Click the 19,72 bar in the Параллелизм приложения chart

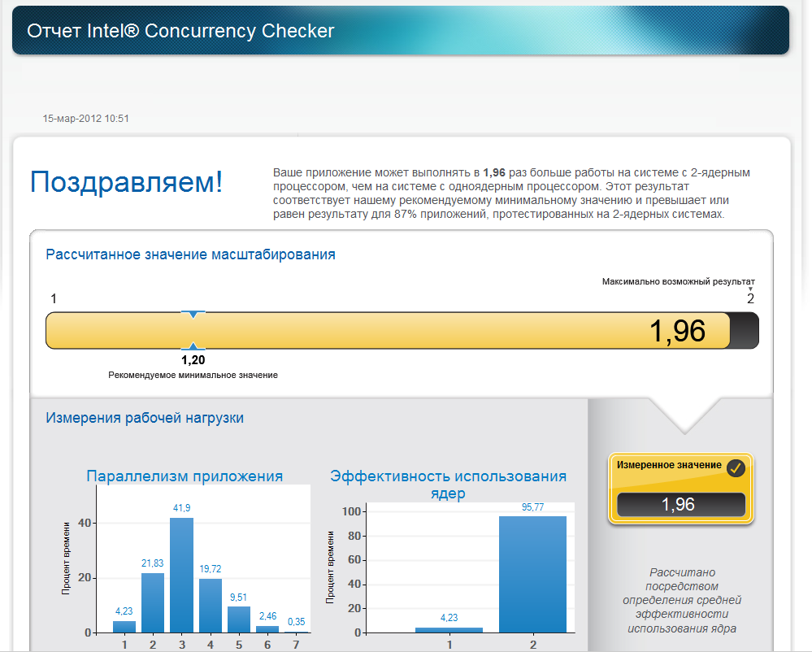[211, 606]
